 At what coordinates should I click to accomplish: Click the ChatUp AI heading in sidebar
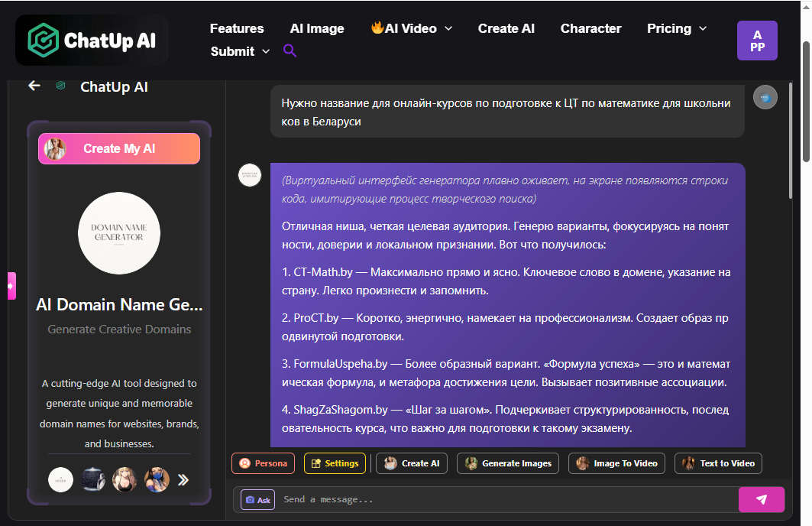[x=114, y=86]
